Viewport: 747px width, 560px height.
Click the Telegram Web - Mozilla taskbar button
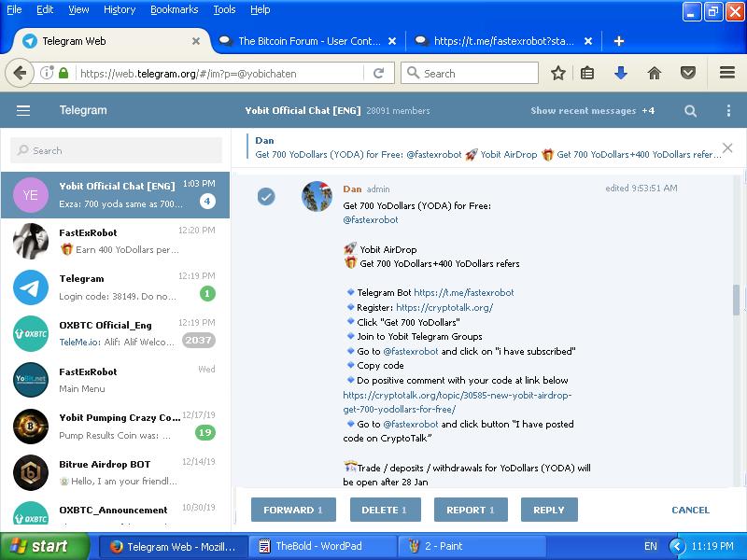pos(174,546)
